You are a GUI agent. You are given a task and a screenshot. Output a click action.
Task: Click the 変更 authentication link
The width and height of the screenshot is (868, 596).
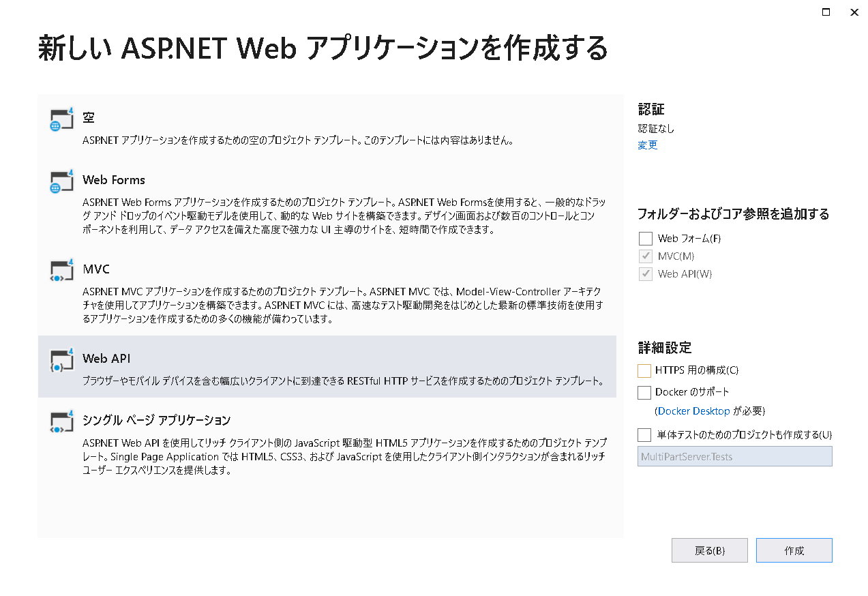648,145
